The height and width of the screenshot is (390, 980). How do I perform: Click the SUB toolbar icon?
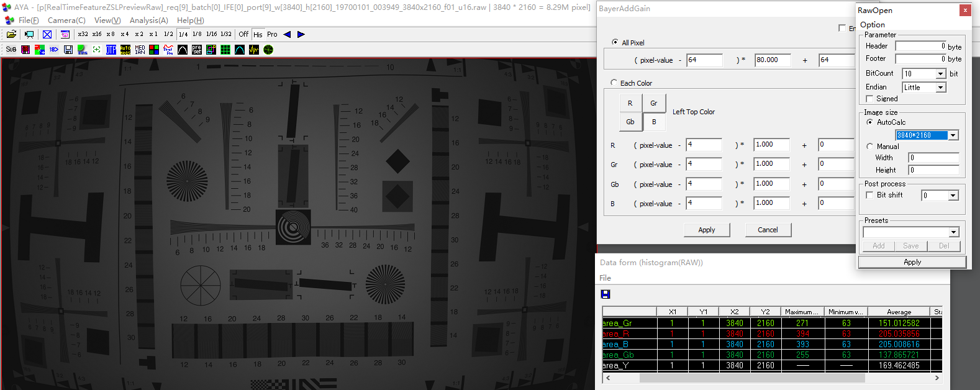[x=11, y=50]
